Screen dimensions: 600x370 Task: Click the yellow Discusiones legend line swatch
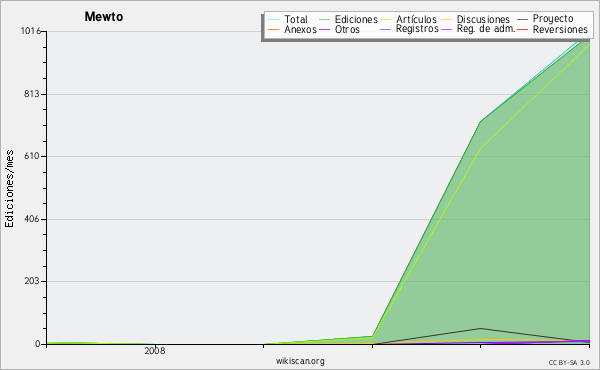446,20
